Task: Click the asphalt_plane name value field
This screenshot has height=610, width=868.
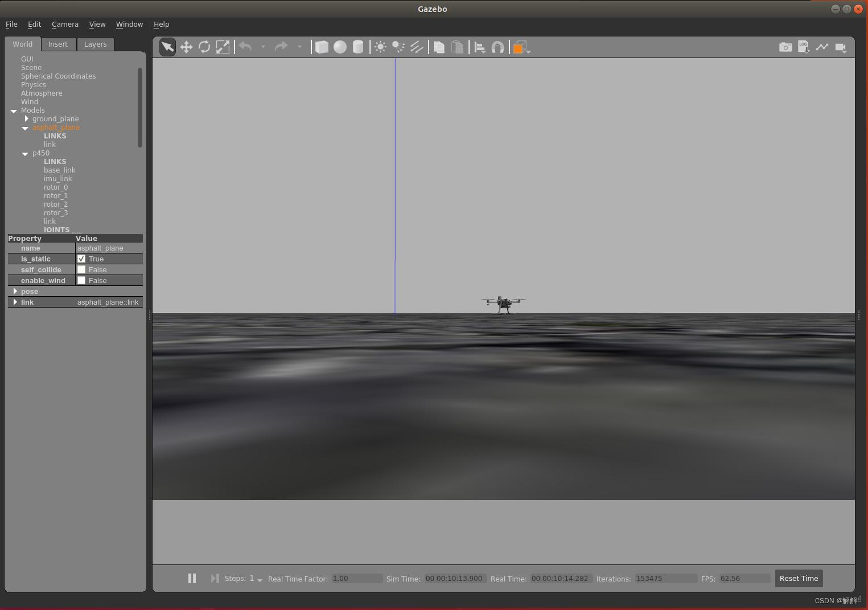Action: 109,248
